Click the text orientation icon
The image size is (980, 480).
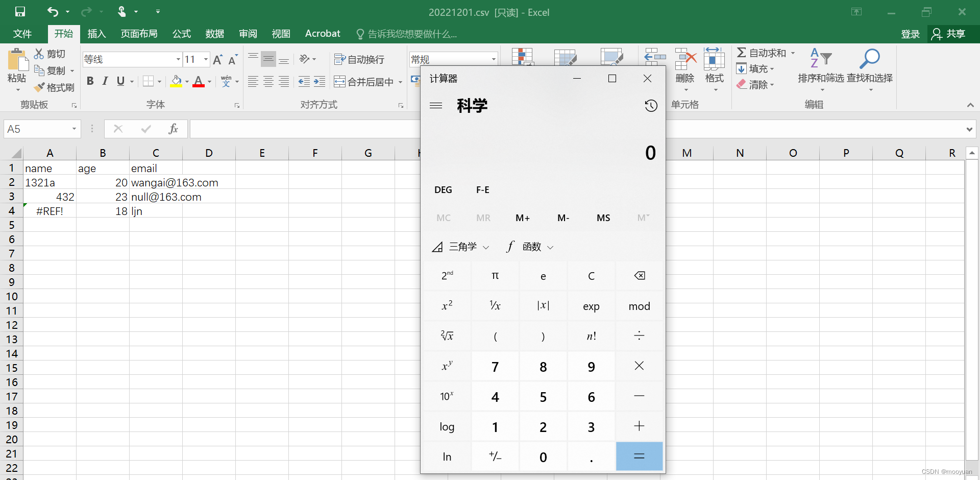tap(305, 59)
